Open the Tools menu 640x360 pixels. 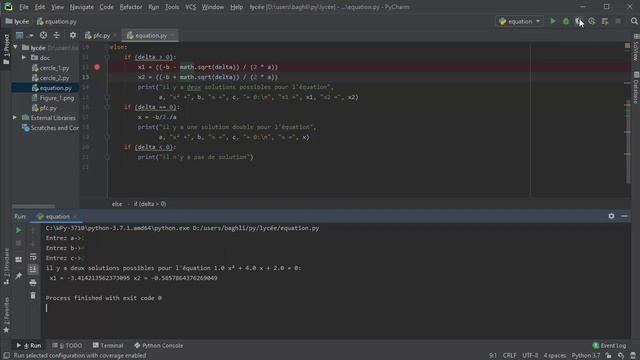172,7
